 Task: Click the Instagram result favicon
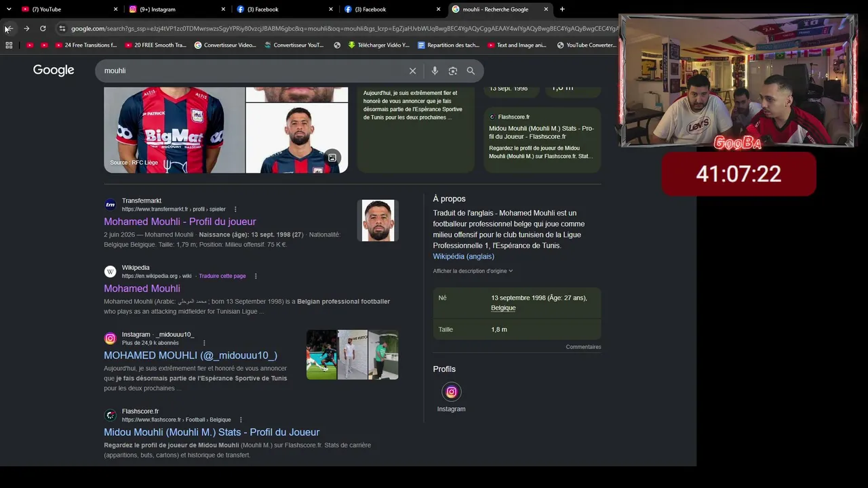110,338
